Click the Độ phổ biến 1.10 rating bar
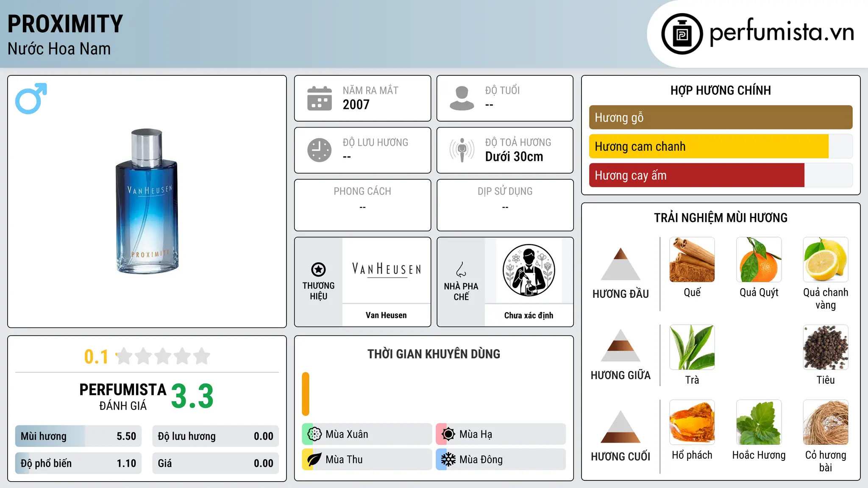Viewport: 868px width, 488px height. tap(78, 463)
